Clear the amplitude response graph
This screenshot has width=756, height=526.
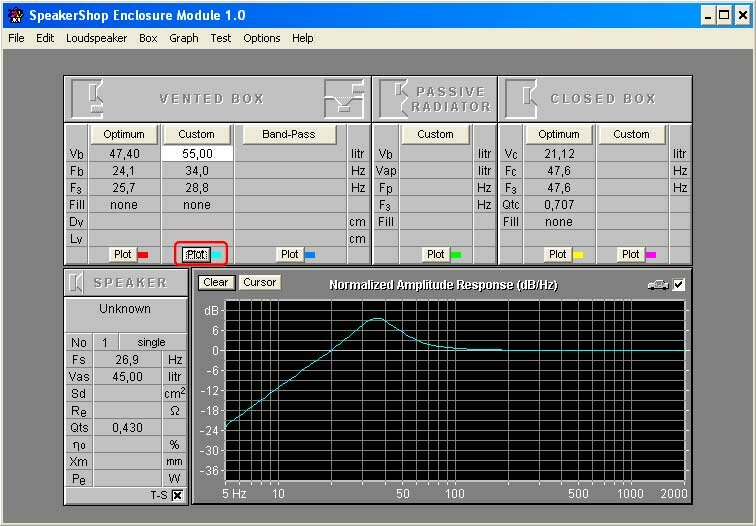tap(215, 282)
